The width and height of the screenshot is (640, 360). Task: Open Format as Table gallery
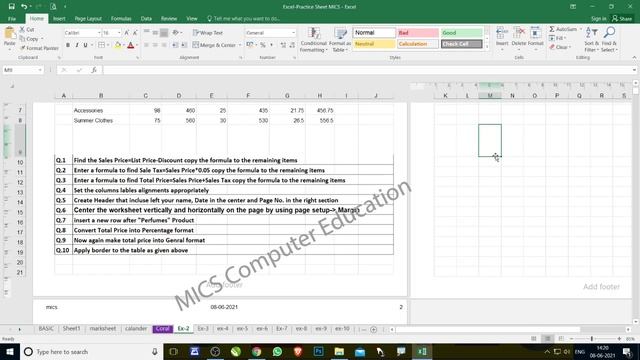tap(340, 40)
